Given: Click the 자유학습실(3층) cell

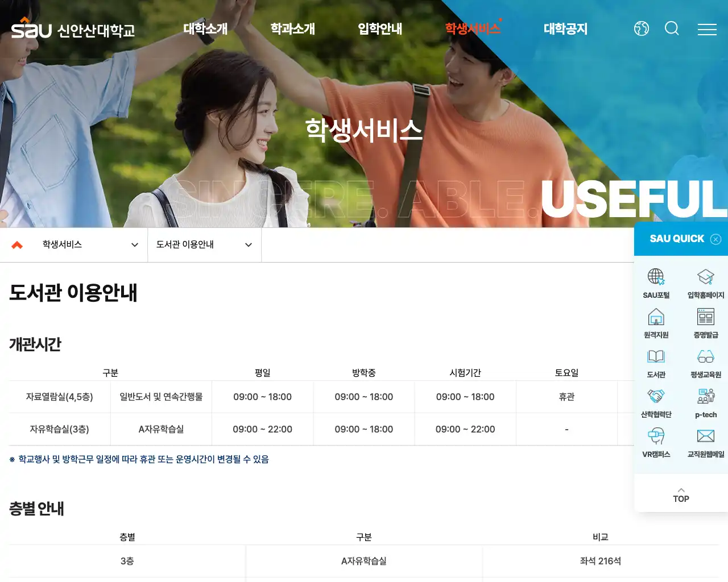Looking at the screenshot, I should point(60,429).
